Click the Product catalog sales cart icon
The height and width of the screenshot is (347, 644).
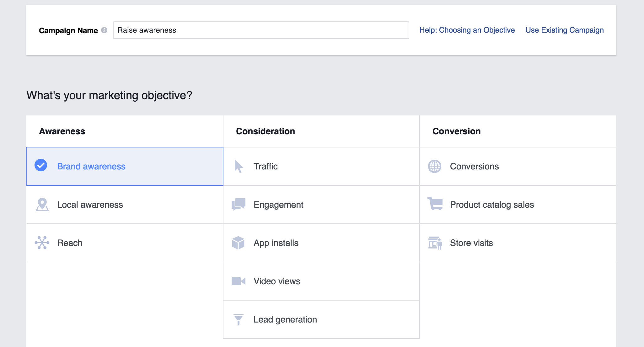[x=435, y=204]
